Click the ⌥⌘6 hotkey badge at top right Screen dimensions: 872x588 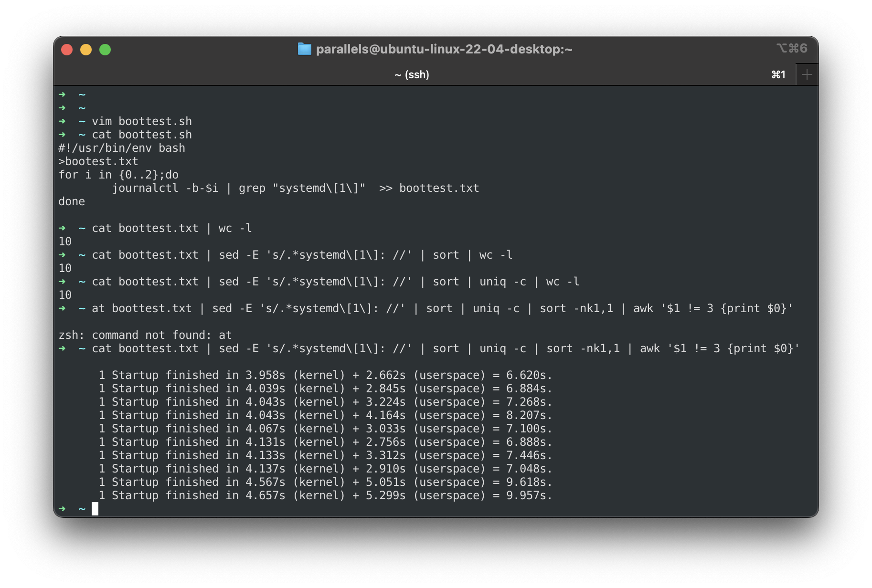click(x=792, y=48)
